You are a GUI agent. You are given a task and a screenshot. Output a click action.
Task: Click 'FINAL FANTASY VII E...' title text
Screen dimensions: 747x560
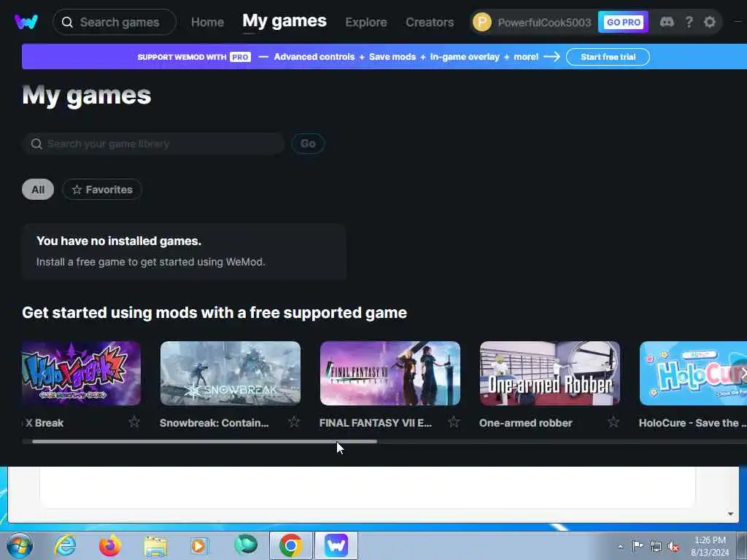click(x=376, y=423)
